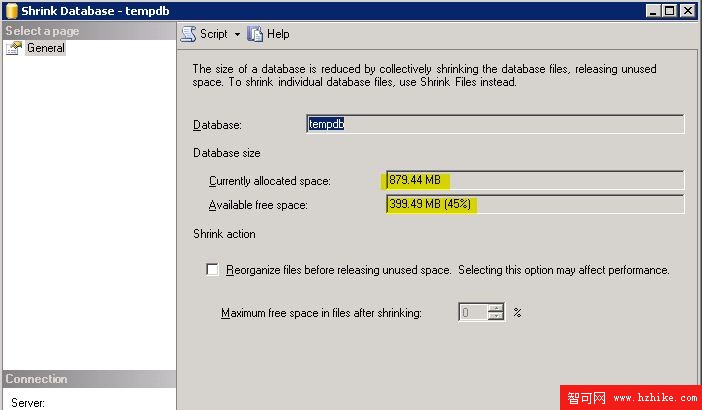Select the General page entry
The height and width of the screenshot is (410, 702).
tap(46, 48)
